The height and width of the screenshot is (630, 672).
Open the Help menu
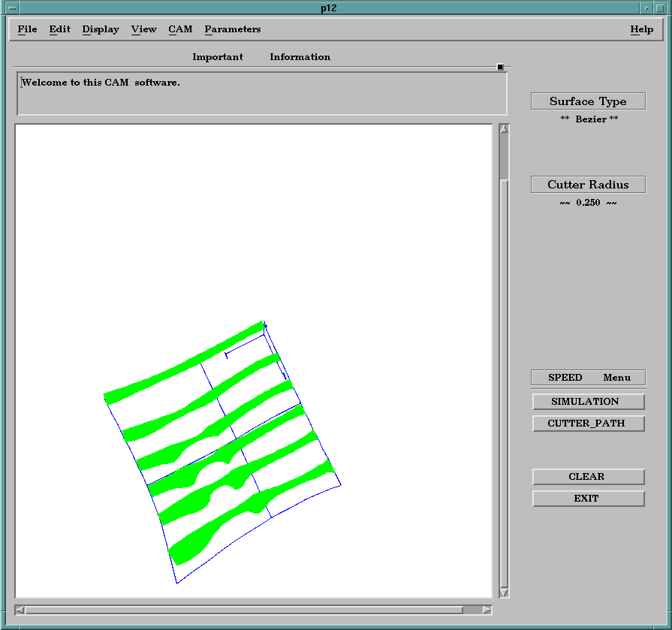tap(641, 29)
